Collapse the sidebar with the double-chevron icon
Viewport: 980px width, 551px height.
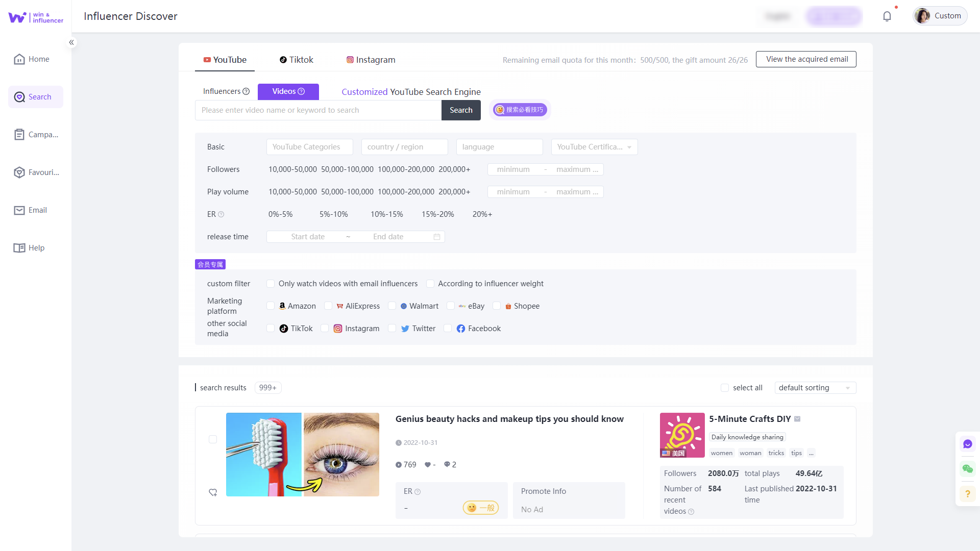71,42
